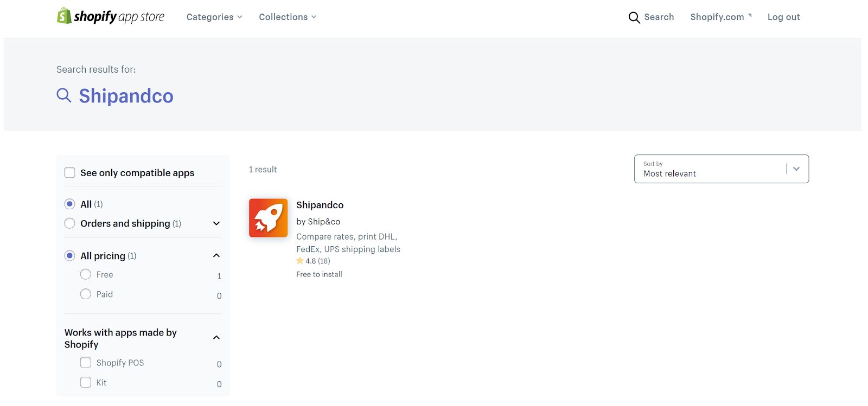This screenshot has height=406, width=868.
Task: Choose the Free pricing radio option
Action: pyautogui.click(x=86, y=274)
